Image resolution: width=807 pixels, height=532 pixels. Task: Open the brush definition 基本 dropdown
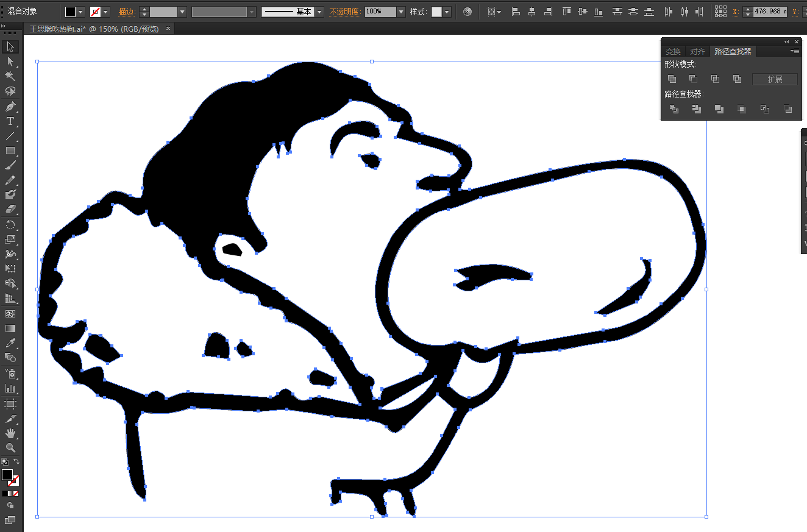pyautogui.click(x=319, y=12)
